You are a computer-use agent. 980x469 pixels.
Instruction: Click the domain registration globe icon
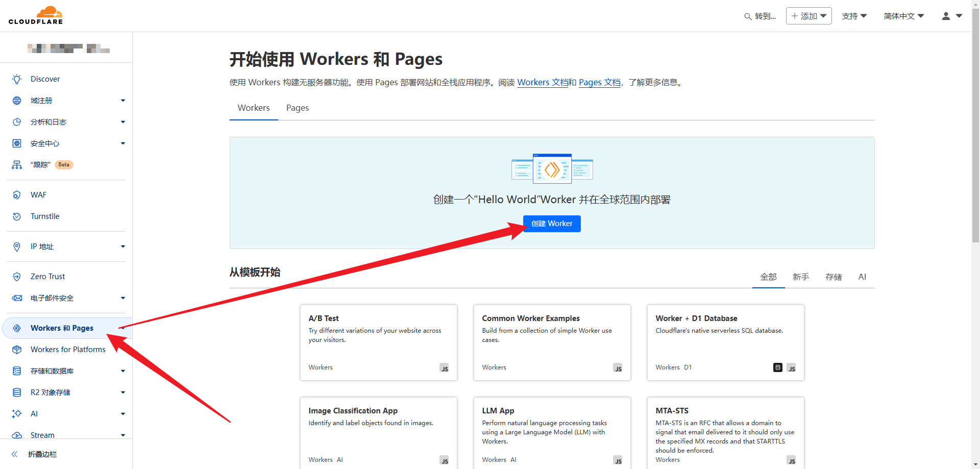(x=17, y=101)
